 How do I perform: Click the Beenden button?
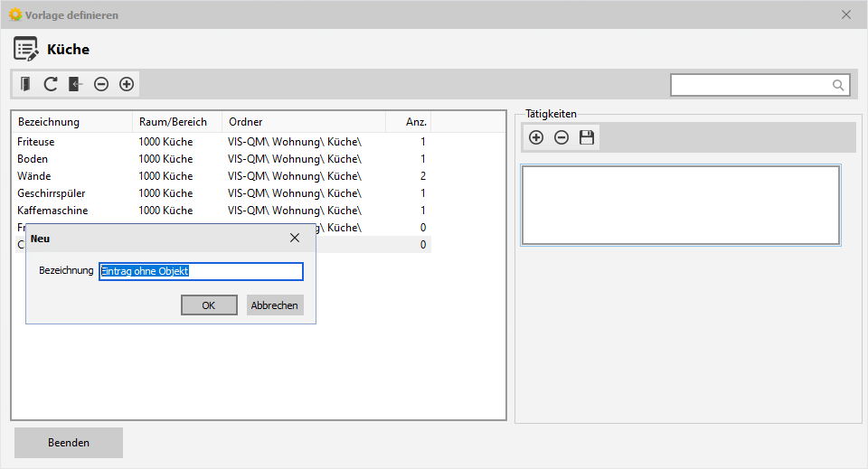coord(69,443)
